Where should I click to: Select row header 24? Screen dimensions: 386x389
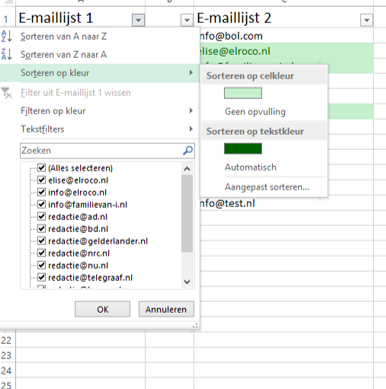6,370
